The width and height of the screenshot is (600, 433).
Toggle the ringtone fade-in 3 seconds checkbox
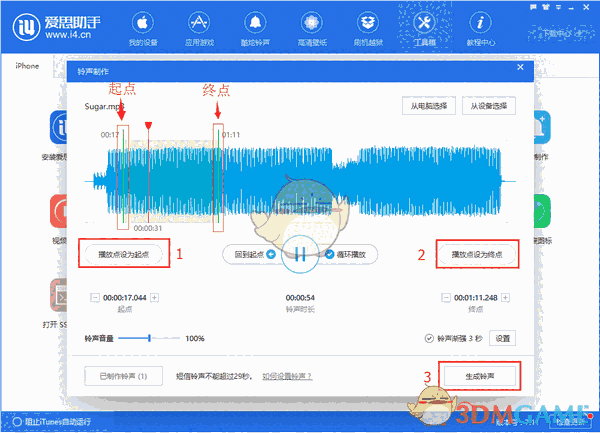pyautogui.click(x=429, y=339)
